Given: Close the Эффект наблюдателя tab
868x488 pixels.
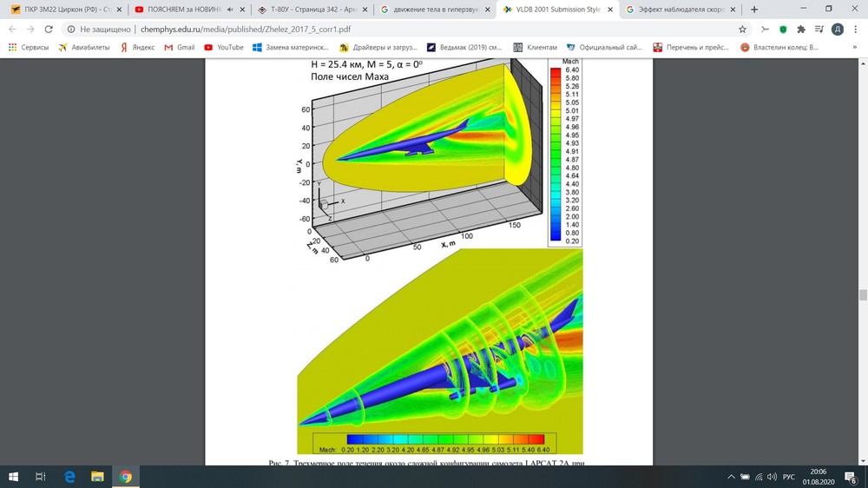Looking at the screenshot, I should click(x=733, y=10).
